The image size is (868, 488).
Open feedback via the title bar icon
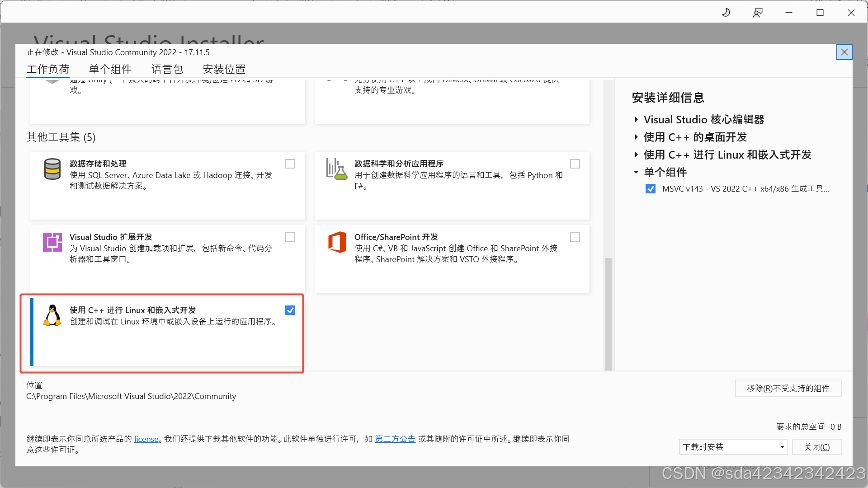point(757,12)
